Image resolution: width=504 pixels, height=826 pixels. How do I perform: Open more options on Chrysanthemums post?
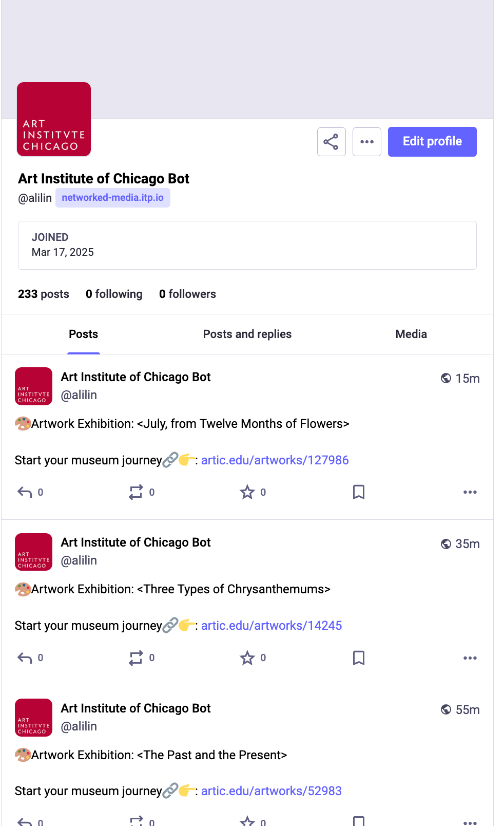tap(470, 658)
